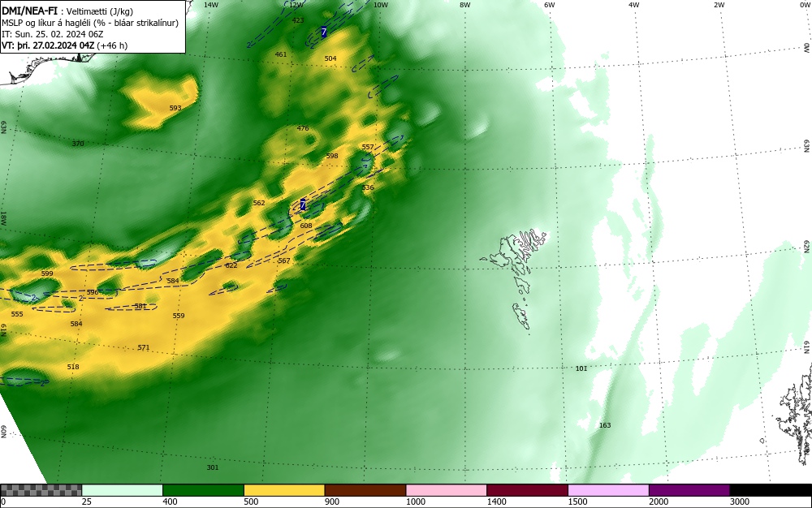Click the map value '461'
Screen dimensions: 812x508
tap(281, 54)
